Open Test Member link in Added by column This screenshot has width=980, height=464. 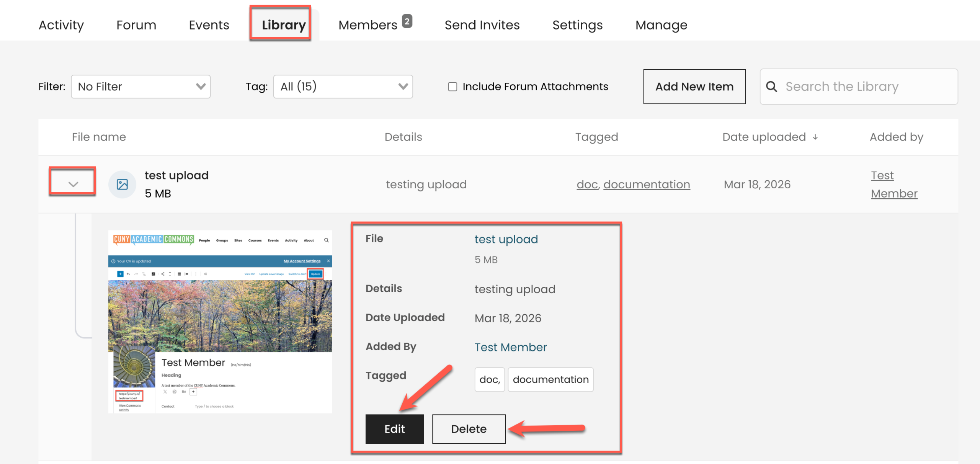pyautogui.click(x=894, y=184)
